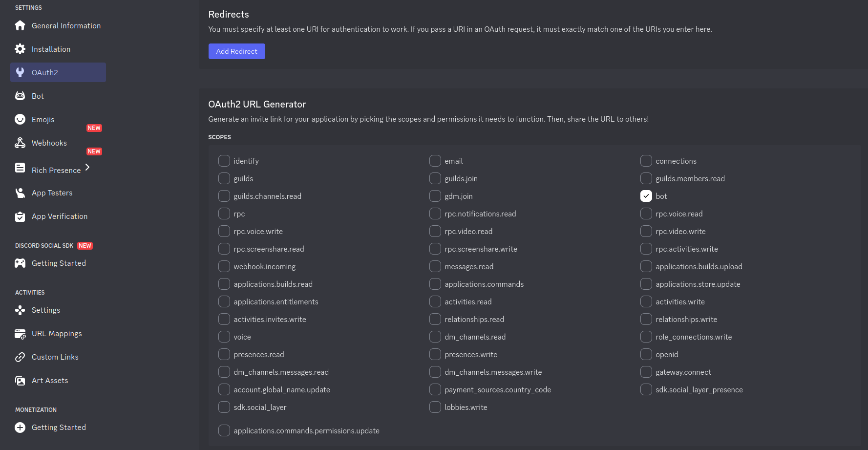Click the Add Redirect button
Image resolution: width=868 pixels, height=450 pixels.
pos(237,51)
